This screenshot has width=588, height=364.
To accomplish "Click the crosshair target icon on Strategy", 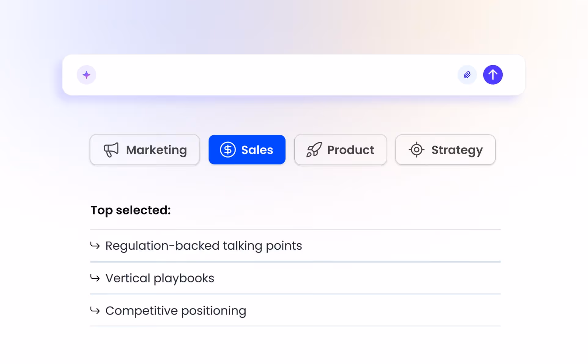I will tap(416, 150).
